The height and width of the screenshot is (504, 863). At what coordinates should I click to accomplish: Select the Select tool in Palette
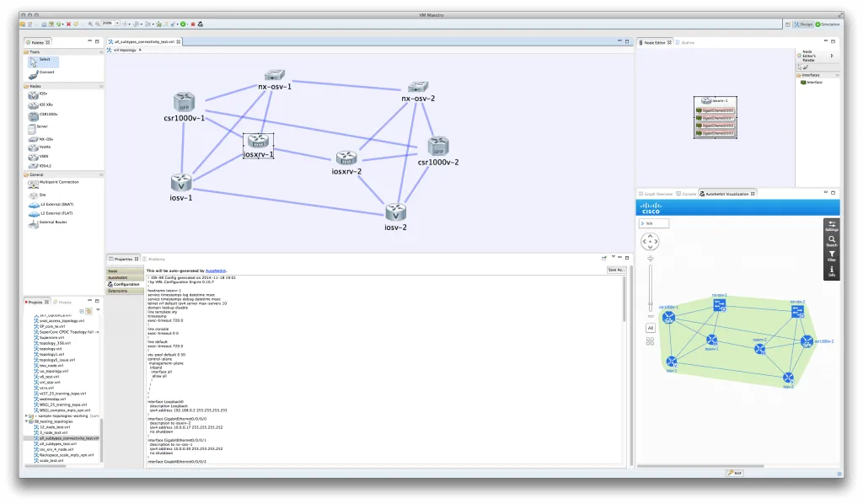click(43, 61)
